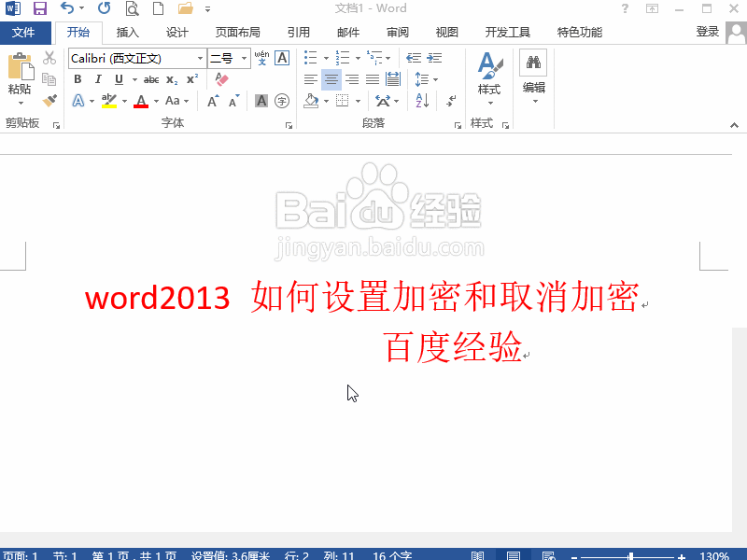Toggle Italic formatting
Image resolution: width=747 pixels, height=560 pixels.
[x=98, y=79]
